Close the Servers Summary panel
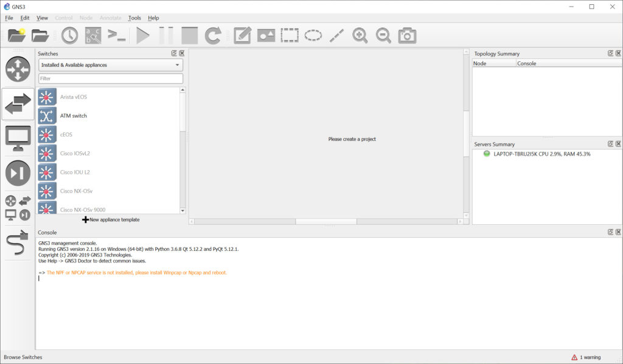623x364 pixels. 618,143
